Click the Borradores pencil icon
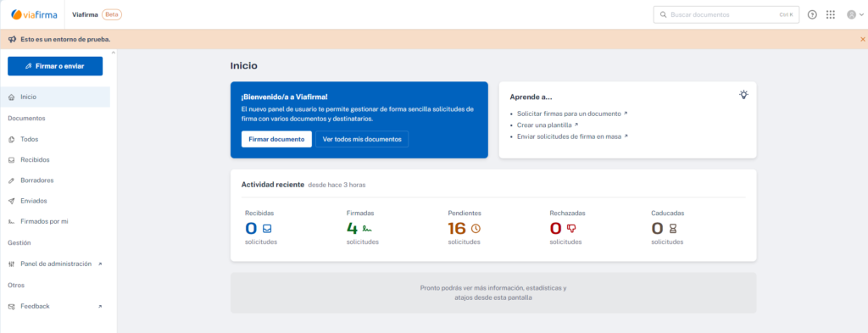 point(12,180)
